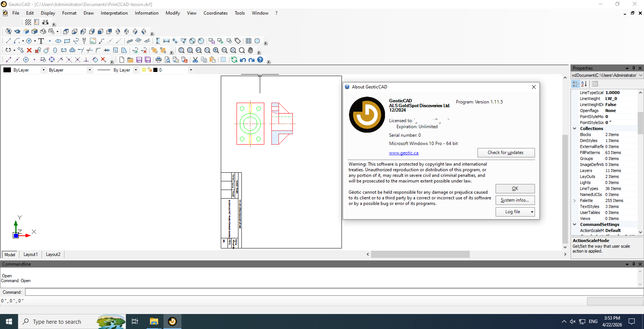644x329 pixels.
Task: Open the Draw menu
Action: pos(88,13)
